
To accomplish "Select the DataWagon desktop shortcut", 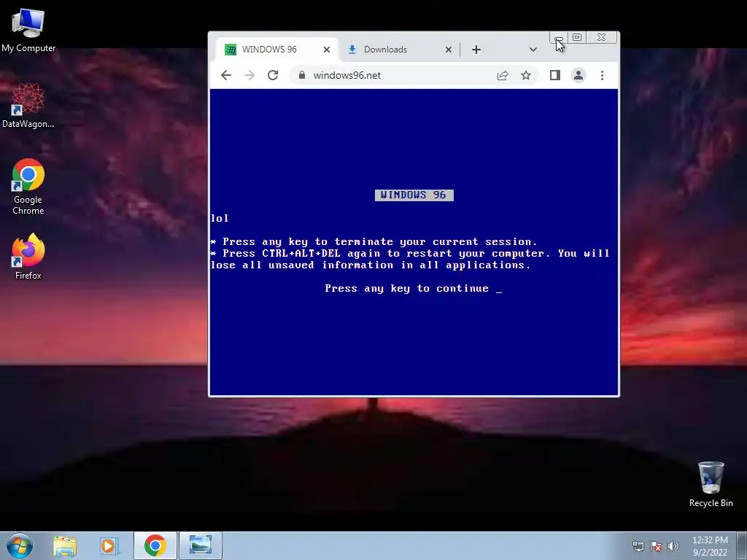I will (28, 105).
